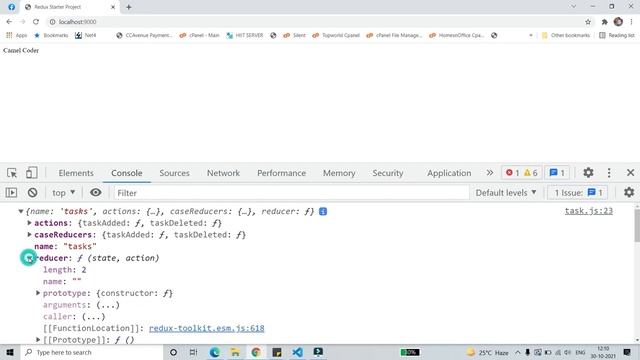
Task: Open a new browser tab
Action: point(129,7)
